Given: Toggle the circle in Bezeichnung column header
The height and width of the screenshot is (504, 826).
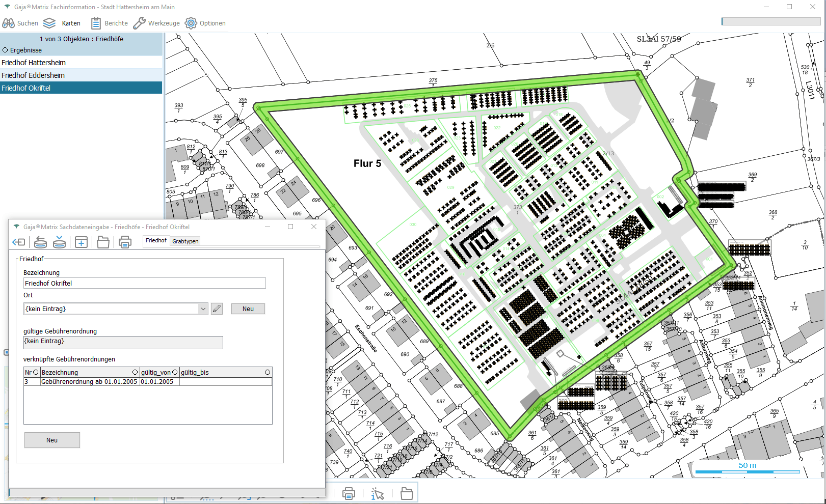Looking at the screenshot, I should (135, 373).
